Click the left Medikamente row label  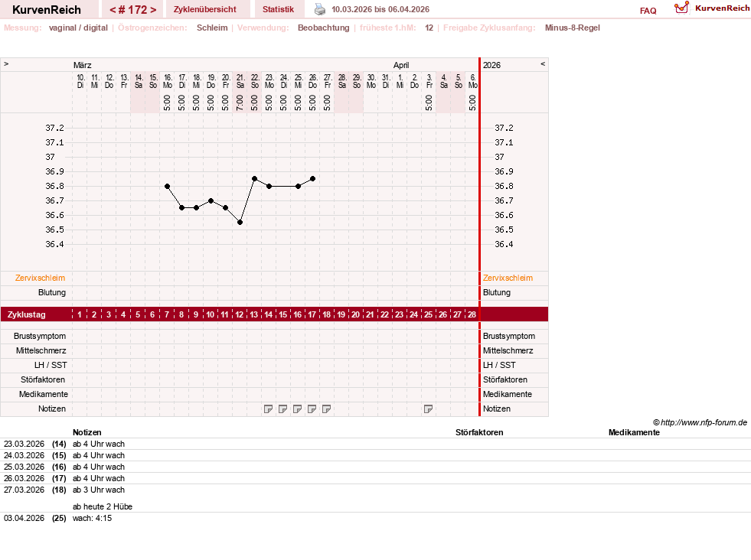[44, 395]
